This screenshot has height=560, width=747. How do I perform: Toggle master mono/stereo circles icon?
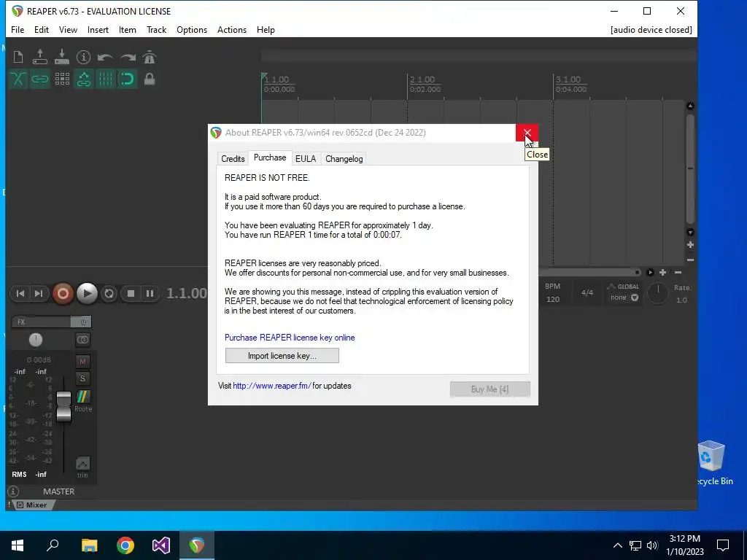click(83, 340)
